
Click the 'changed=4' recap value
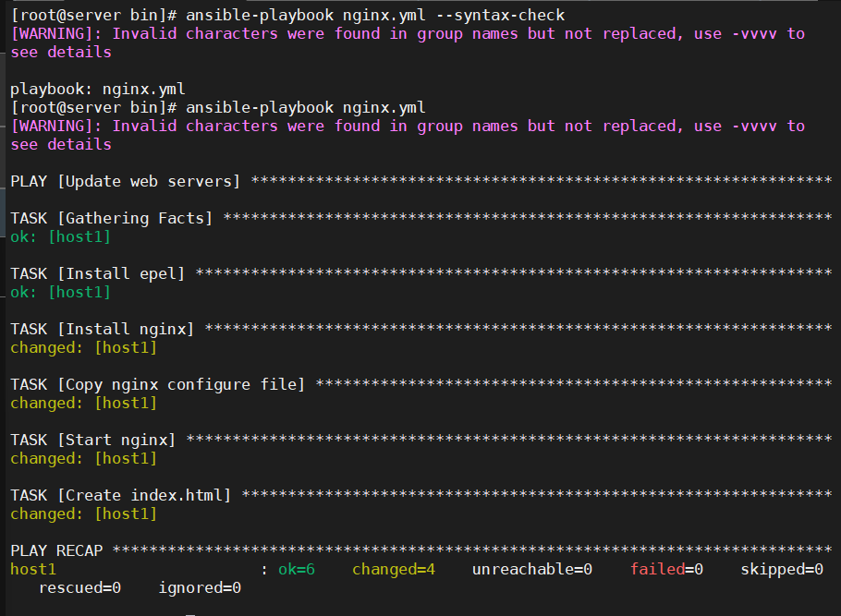tap(393, 569)
